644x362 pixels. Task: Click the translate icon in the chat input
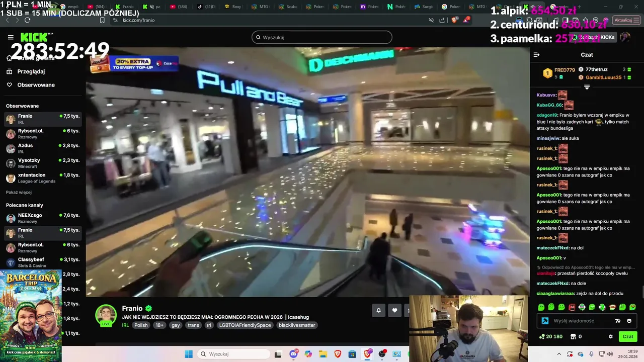pos(618,321)
